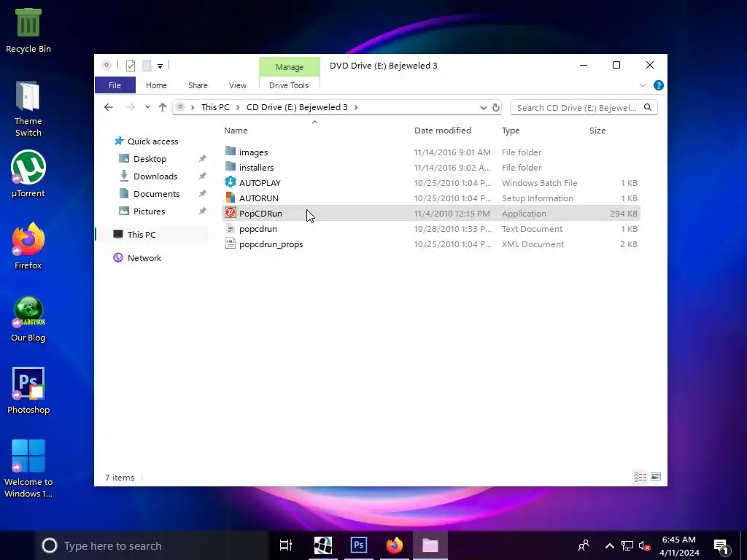Viewport: 747px width, 560px height.
Task: Go up one folder level
Action: (163, 107)
